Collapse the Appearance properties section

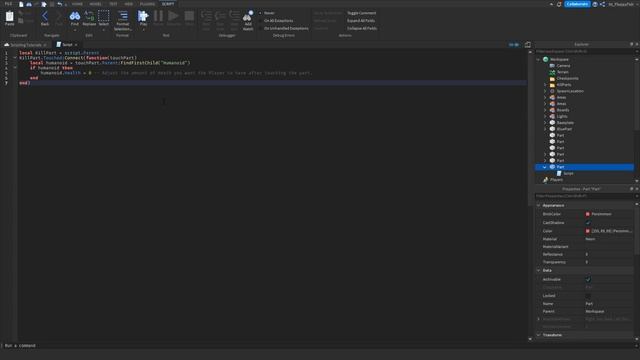coord(538,205)
